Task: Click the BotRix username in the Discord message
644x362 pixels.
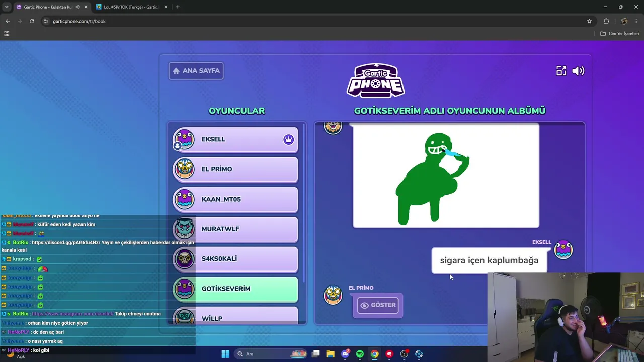Action: pyautogui.click(x=21, y=243)
